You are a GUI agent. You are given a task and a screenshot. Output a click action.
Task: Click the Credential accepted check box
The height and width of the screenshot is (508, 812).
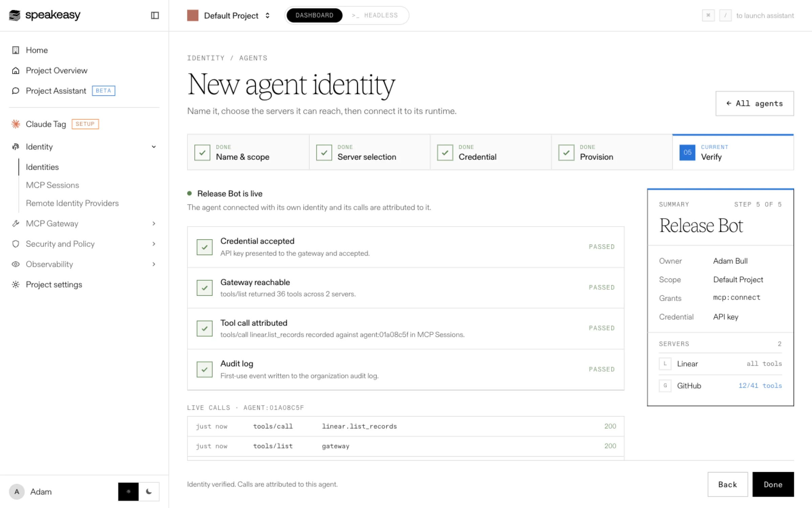click(x=205, y=247)
